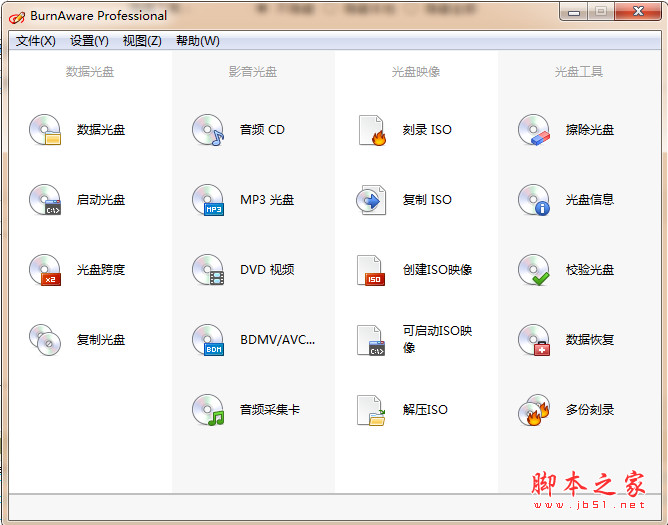Image resolution: width=668 pixels, height=525 pixels.
Task: Click the BurnAware app icon in title bar
Action: click(x=17, y=17)
